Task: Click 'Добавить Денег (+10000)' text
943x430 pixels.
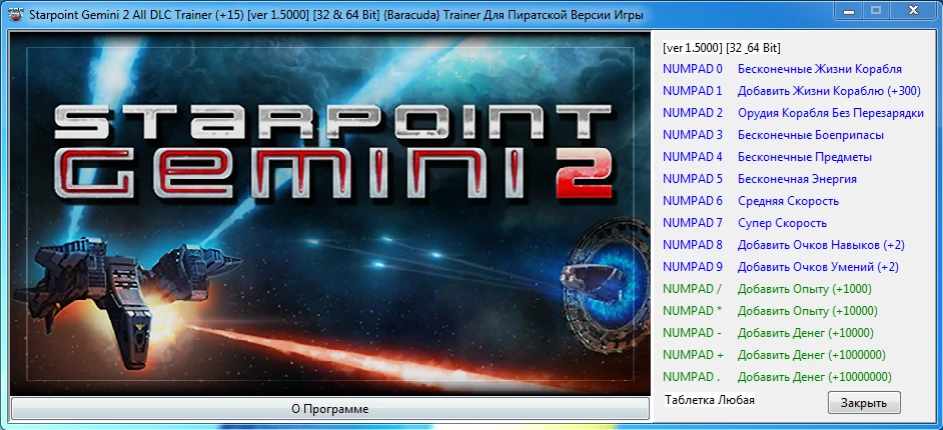Action: pos(806,333)
